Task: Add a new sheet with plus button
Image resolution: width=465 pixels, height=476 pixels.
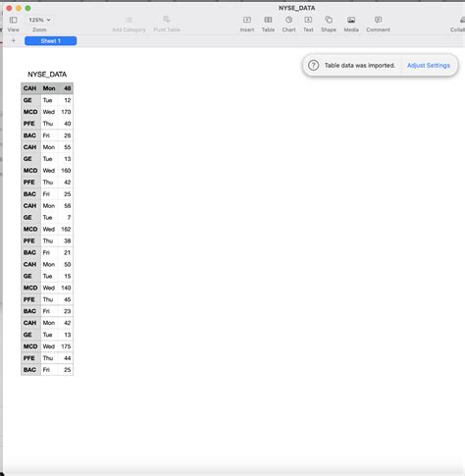Action: pos(14,40)
